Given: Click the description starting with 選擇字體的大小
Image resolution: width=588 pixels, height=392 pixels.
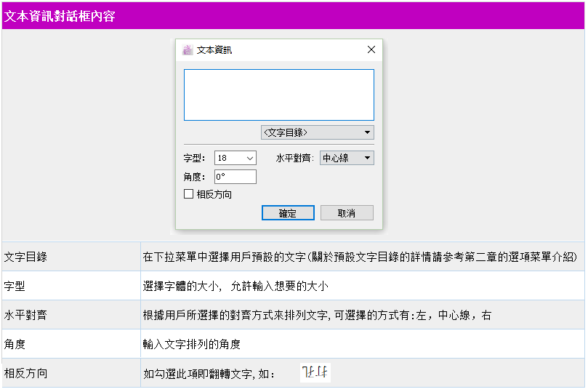Looking at the screenshot, I should (x=235, y=286).
